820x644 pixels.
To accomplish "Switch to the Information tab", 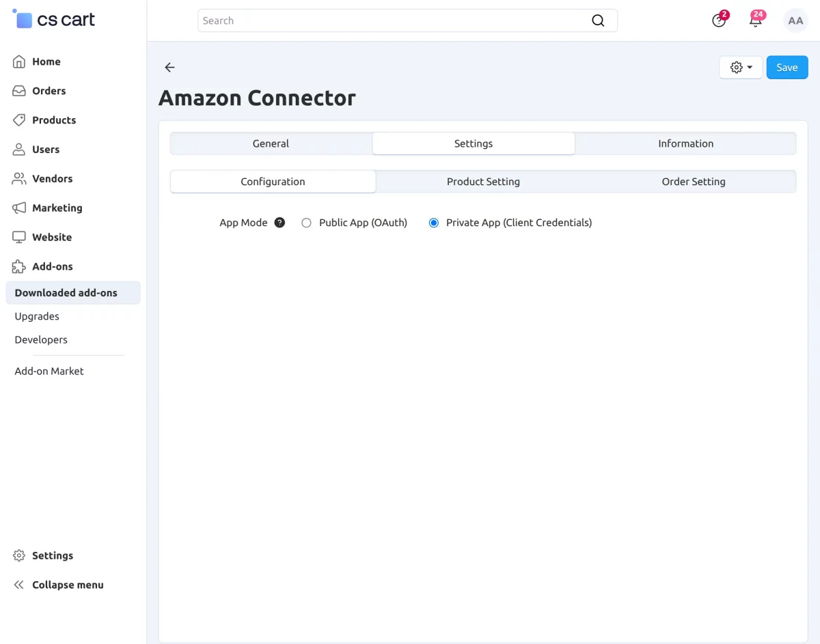I will 685,143.
